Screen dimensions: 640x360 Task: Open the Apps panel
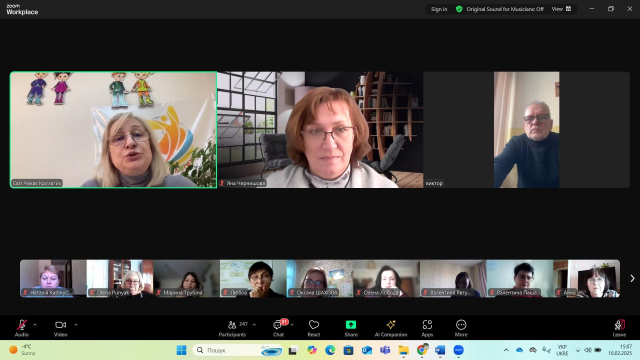coord(427,328)
